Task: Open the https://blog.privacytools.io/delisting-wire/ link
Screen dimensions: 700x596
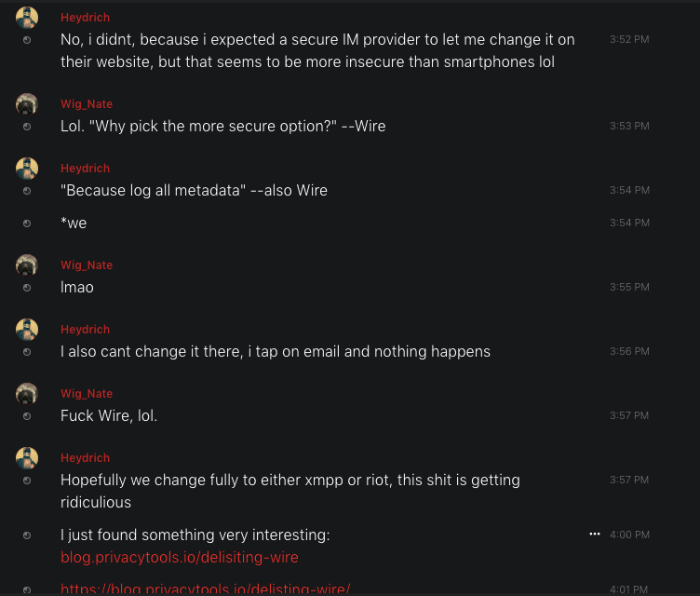Action: point(205,589)
